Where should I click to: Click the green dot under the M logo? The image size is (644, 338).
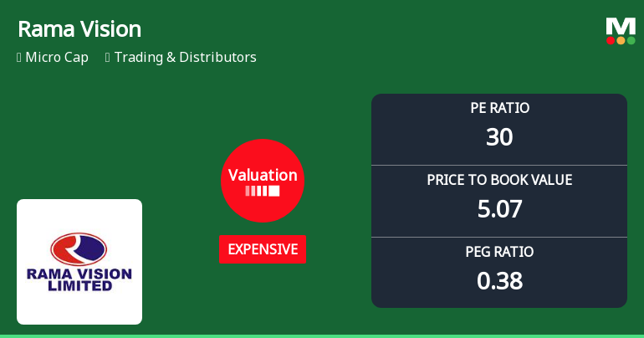(x=631, y=40)
